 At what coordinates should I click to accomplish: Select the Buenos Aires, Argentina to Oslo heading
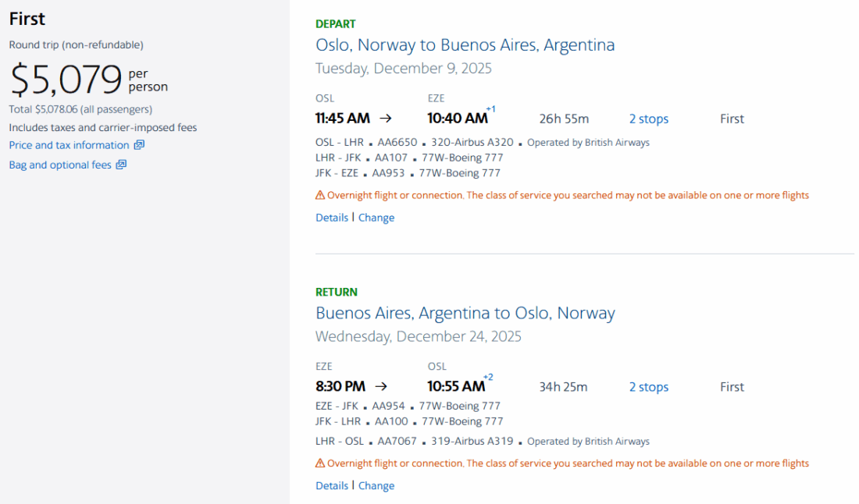point(465,313)
